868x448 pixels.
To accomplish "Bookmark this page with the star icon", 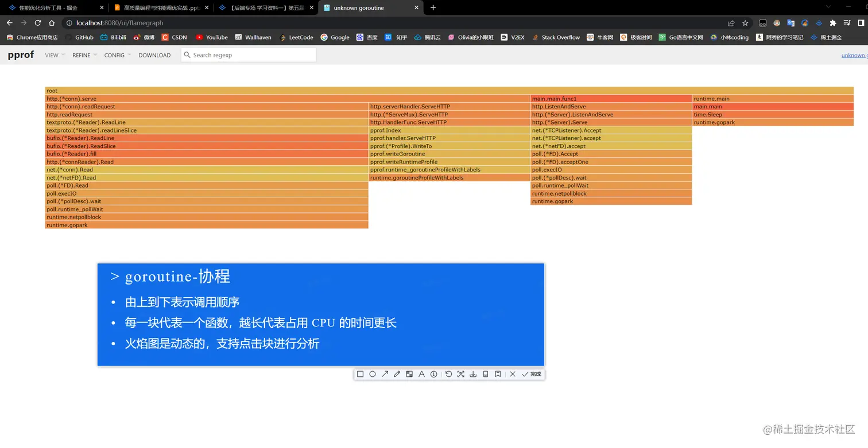I will pos(745,23).
